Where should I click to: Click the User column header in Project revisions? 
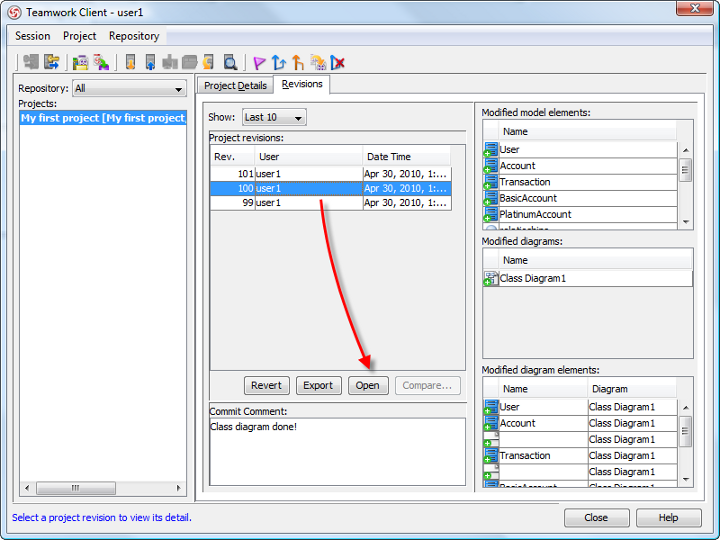[x=309, y=157]
